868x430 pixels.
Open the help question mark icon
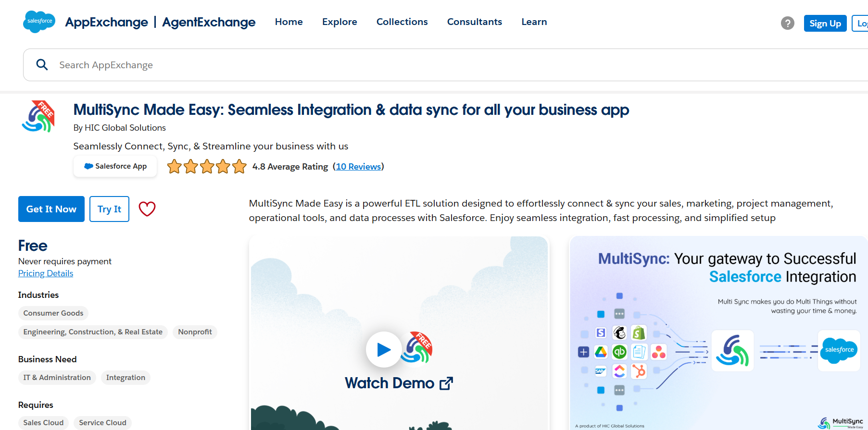click(x=787, y=23)
